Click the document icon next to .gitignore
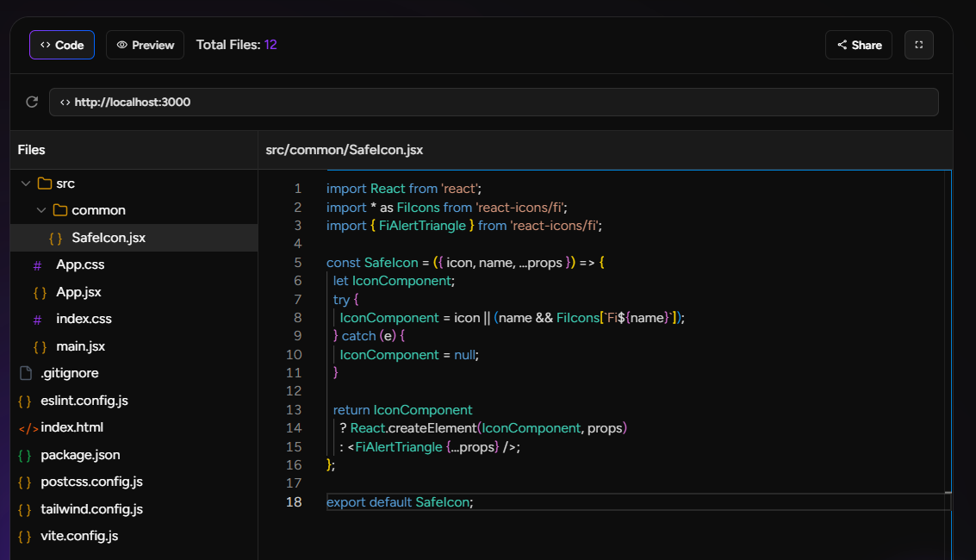 click(x=26, y=373)
